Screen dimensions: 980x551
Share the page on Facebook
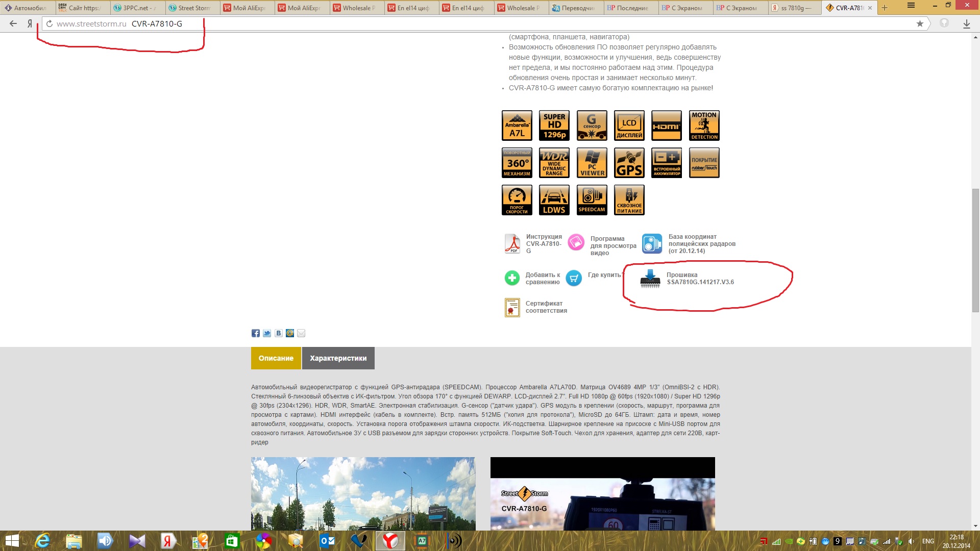point(256,333)
